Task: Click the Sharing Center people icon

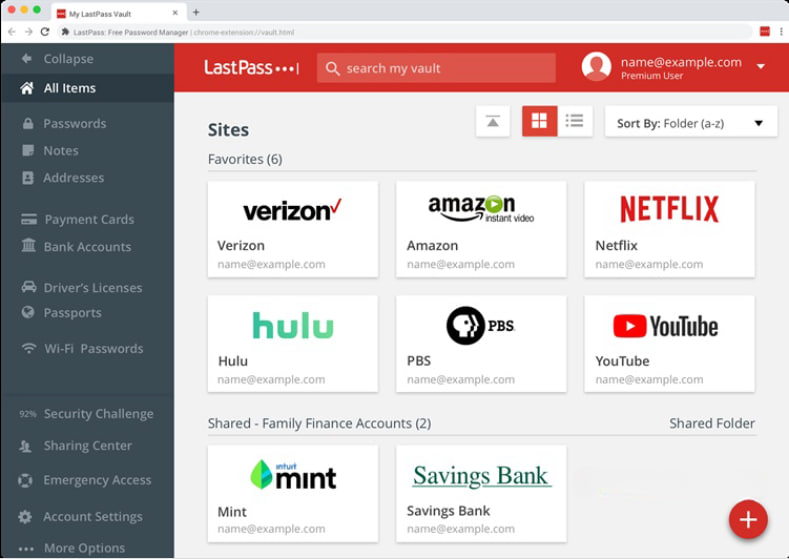Action: point(25,446)
